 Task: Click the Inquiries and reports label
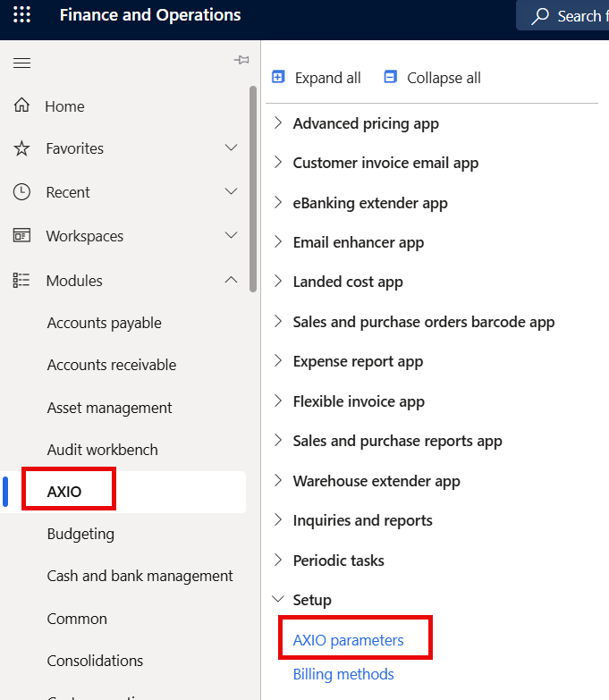pyautogui.click(x=362, y=520)
